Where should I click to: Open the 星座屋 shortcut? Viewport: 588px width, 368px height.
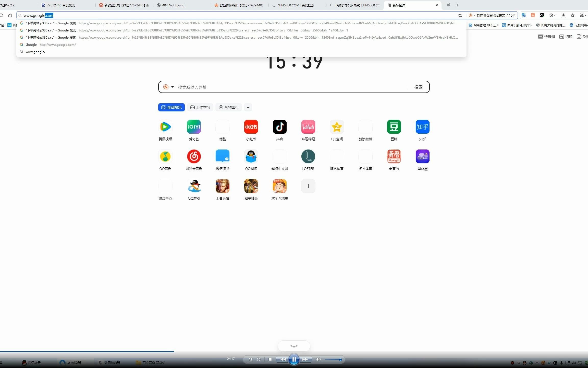point(423,156)
